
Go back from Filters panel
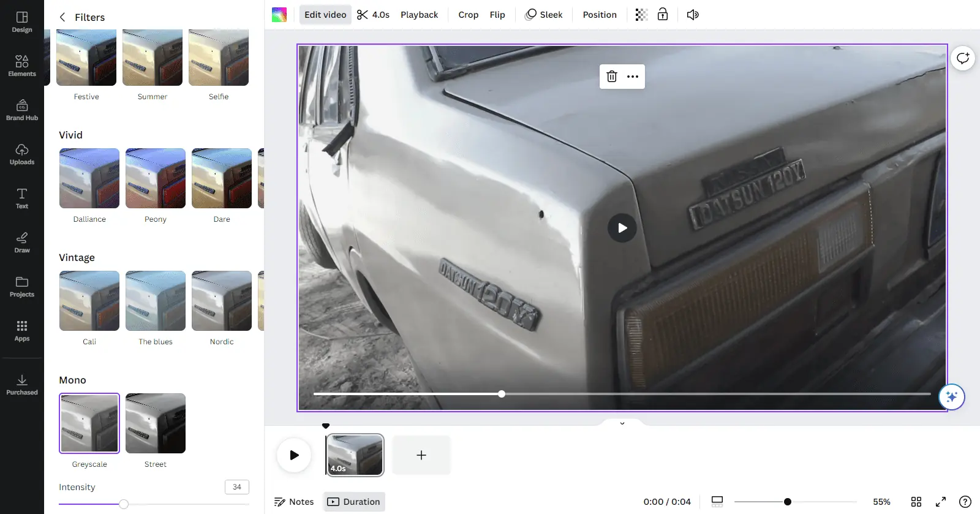point(62,17)
